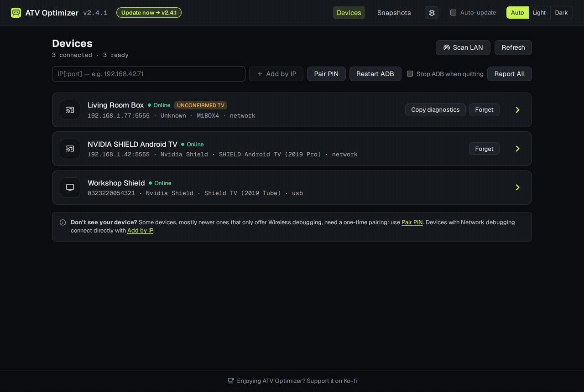
Task: Switch to Dark theme
Action: [x=561, y=13]
